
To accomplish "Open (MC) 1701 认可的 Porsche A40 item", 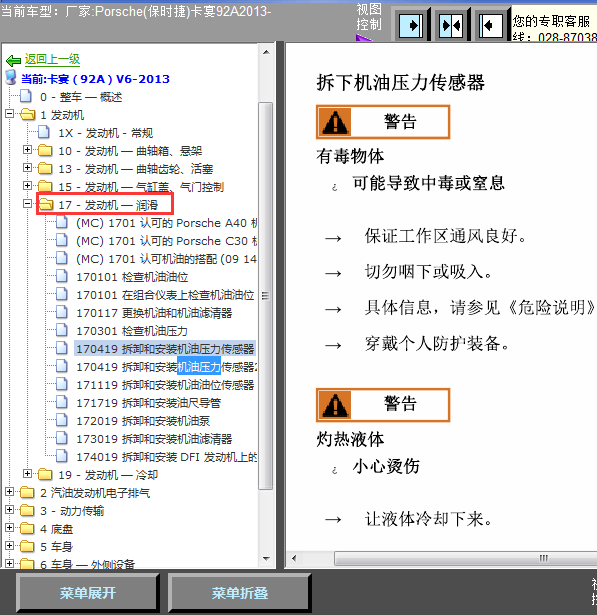I will click(167, 223).
